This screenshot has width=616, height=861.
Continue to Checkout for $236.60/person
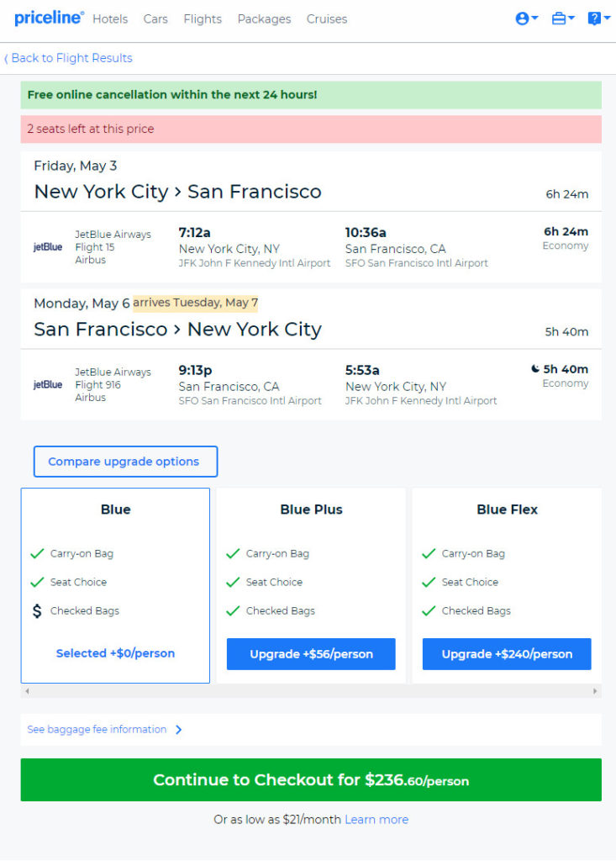pos(311,779)
